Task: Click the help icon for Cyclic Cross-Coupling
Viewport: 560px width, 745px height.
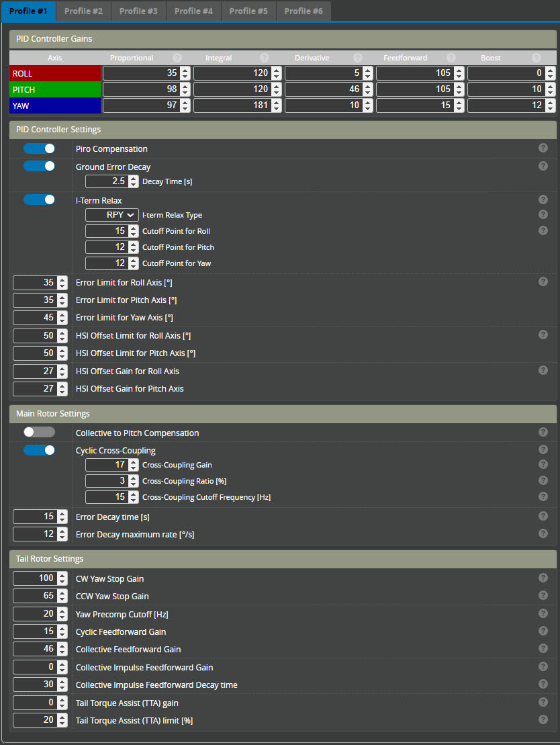Action: tap(543, 449)
